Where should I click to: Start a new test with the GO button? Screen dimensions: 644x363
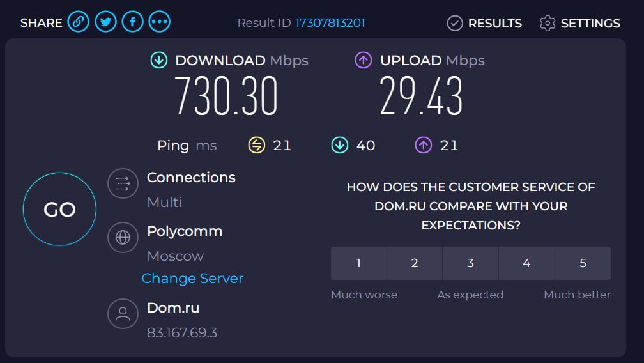[59, 210]
